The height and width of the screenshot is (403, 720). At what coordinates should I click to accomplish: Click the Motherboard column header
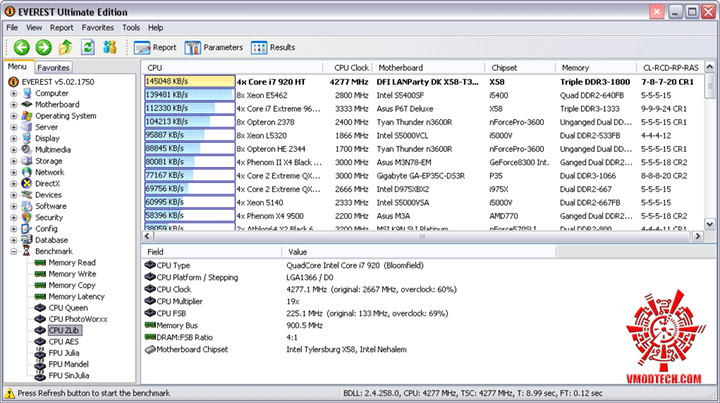tap(428, 67)
